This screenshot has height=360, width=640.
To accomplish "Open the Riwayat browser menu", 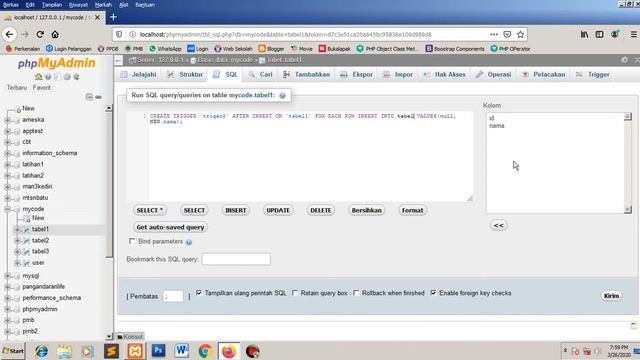I will (x=78, y=5).
